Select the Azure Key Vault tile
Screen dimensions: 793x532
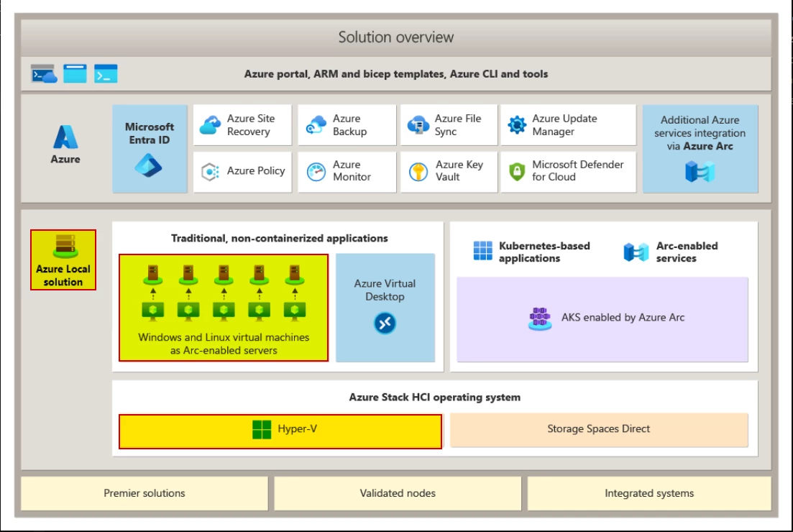[449, 172]
